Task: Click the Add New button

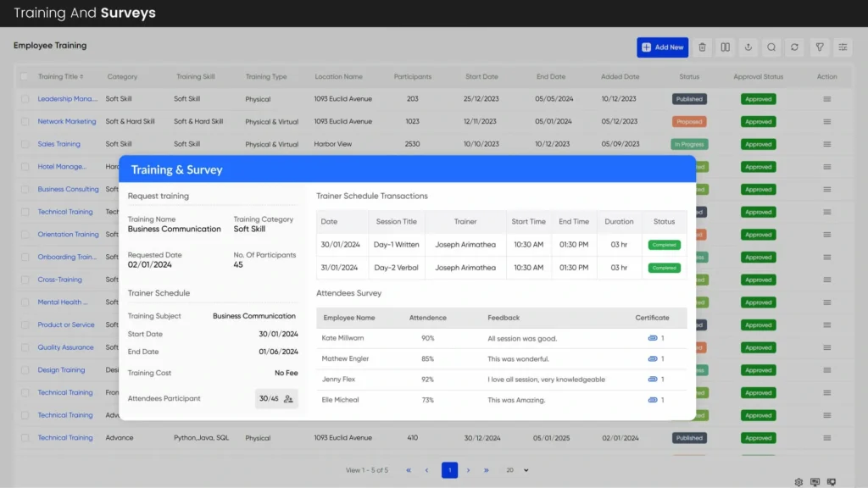Action: [x=662, y=47]
